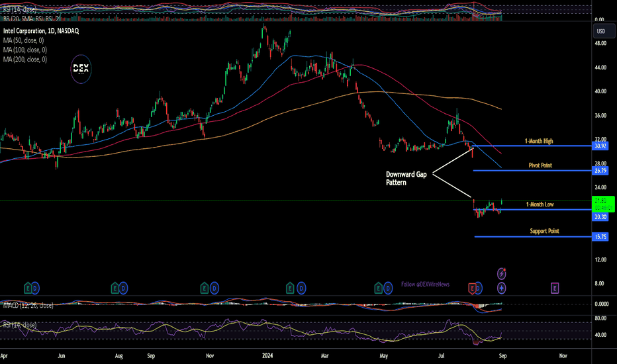
Task: Click the 30.92 price label
Action: pyautogui.click(x=600, y=146)
